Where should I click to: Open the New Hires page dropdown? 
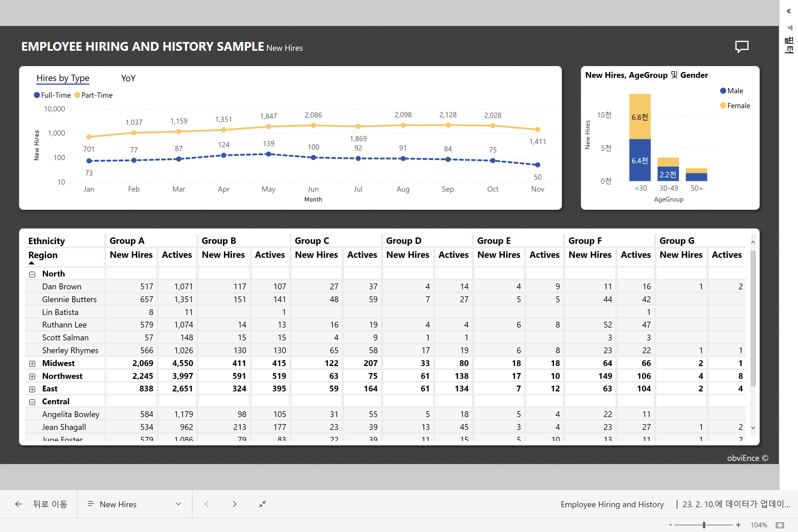[178, 504]
